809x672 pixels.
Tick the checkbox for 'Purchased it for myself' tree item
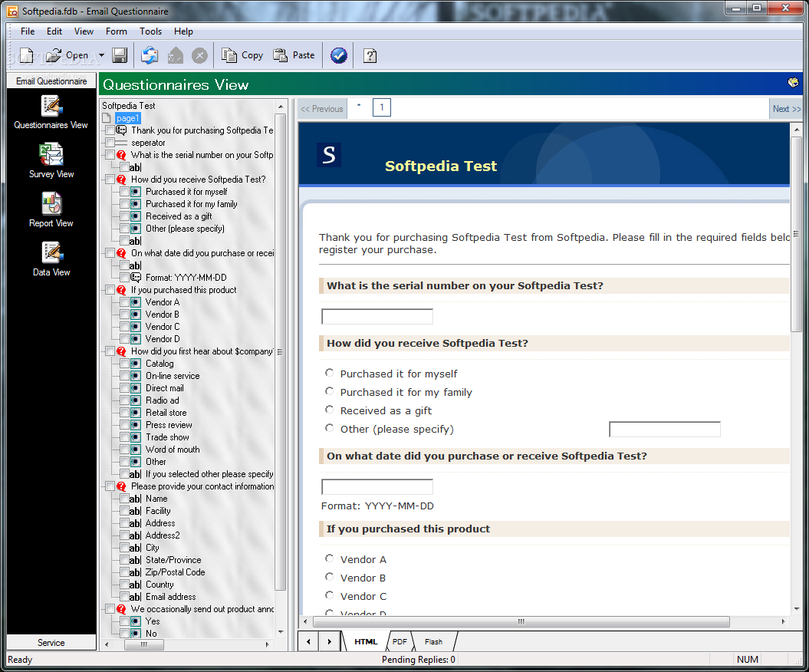coord(124,192)
